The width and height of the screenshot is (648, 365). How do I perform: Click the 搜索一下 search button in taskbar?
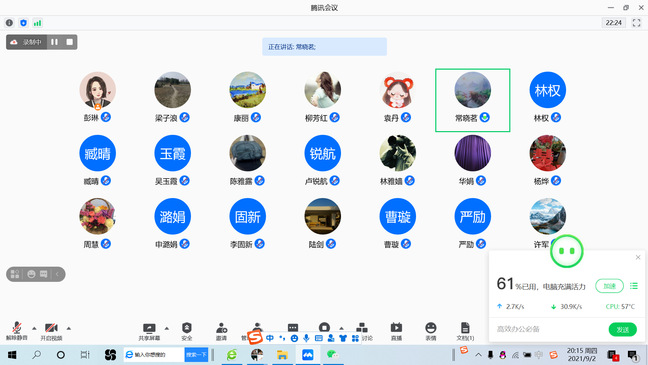coord(196,355)
